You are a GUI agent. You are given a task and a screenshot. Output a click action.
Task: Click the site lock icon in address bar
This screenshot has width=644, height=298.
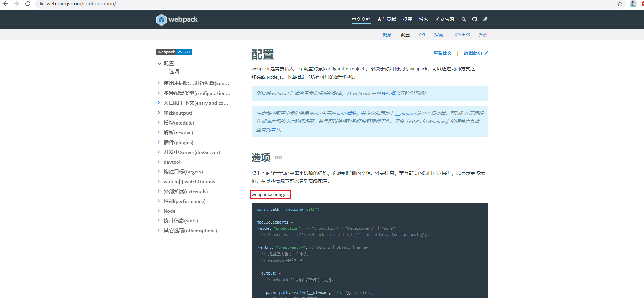click(41, 4)
